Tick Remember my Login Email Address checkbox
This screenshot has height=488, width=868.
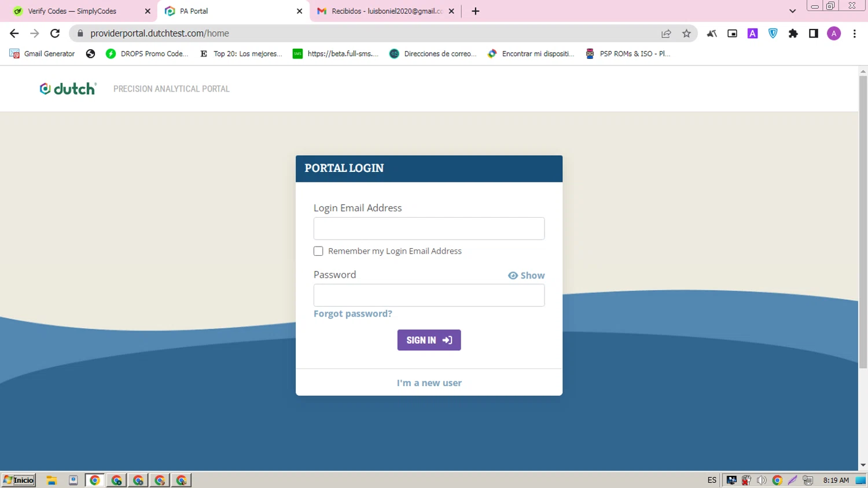click(318, 251)
